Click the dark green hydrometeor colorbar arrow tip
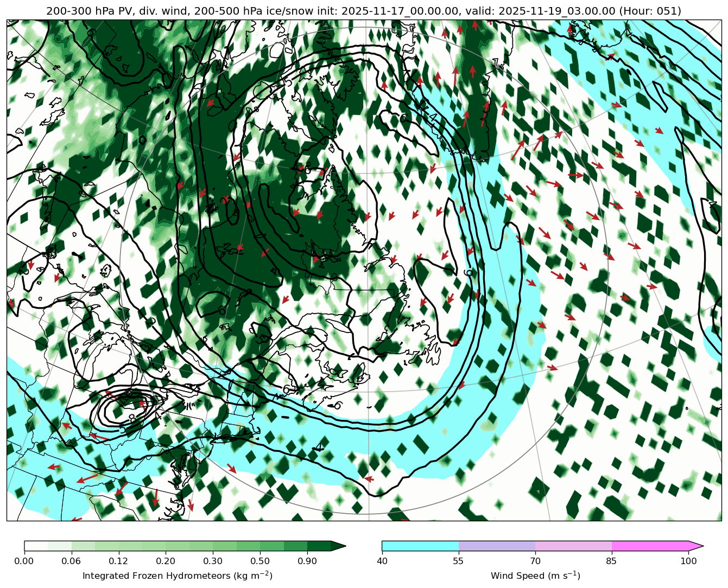 coord(339,546)
